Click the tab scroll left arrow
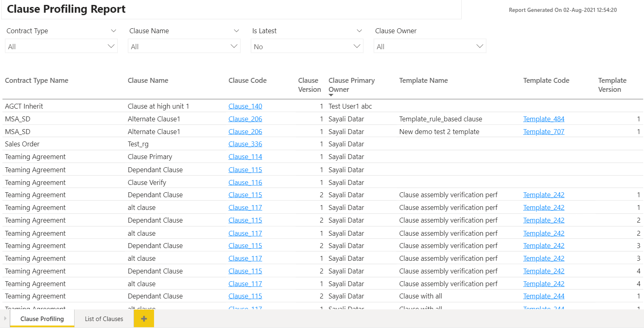The width and height of the screenshot is (644, 328). (5, 318)
